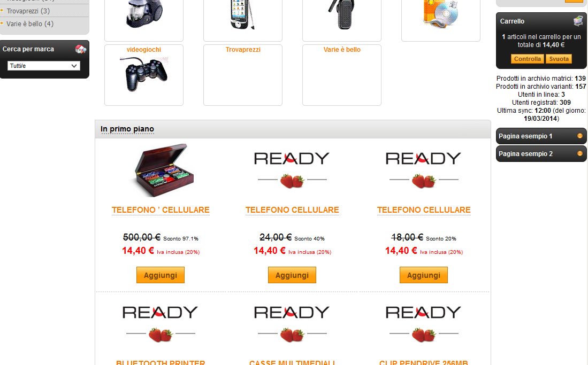
Task: Click Aggiungi under the 40% discount product
Action: click(292, 275)
